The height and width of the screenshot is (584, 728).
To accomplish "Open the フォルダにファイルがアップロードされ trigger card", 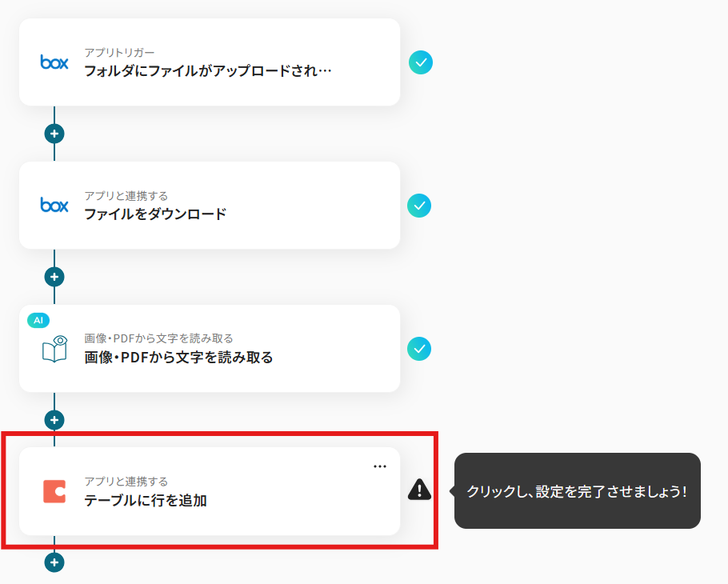I will click(210, 62).
